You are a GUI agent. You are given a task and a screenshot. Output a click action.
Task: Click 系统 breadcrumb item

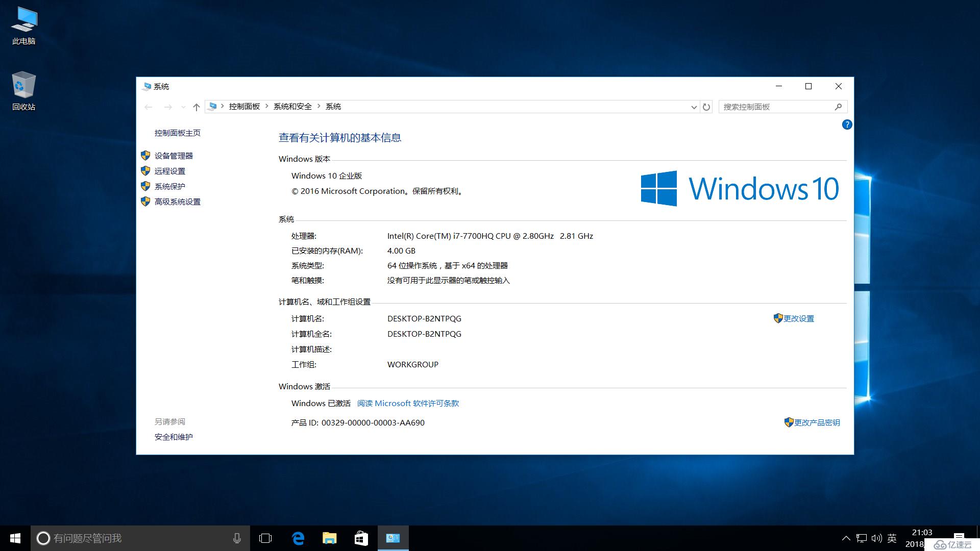(333, 106)
